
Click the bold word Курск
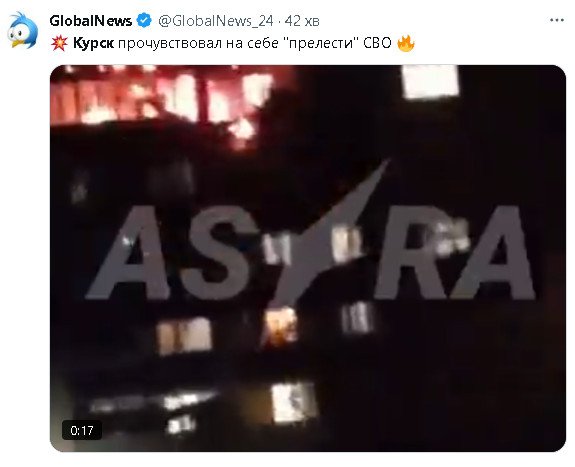[94, 44]
